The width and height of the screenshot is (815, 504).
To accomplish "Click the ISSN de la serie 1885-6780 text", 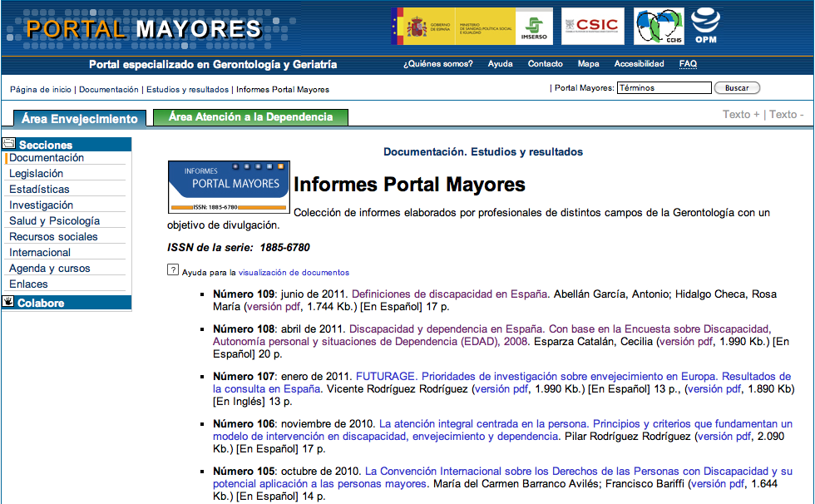I will (x=239, y=247).
